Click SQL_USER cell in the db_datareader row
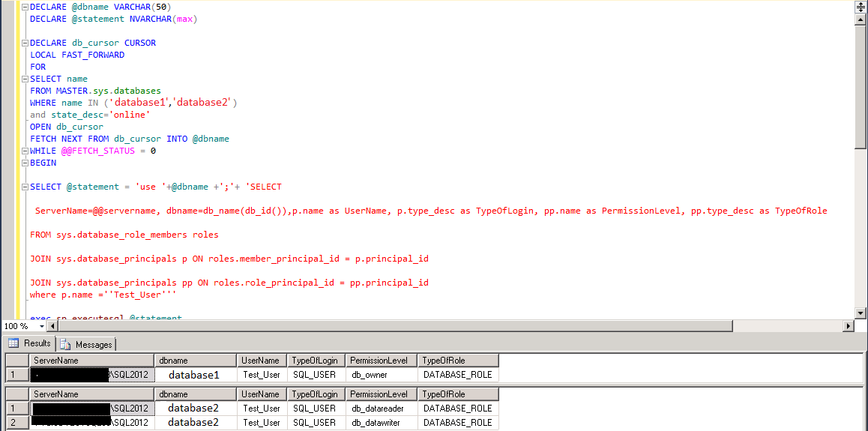Viewport: 868px width, 431px height. click(x=316, y=409)
